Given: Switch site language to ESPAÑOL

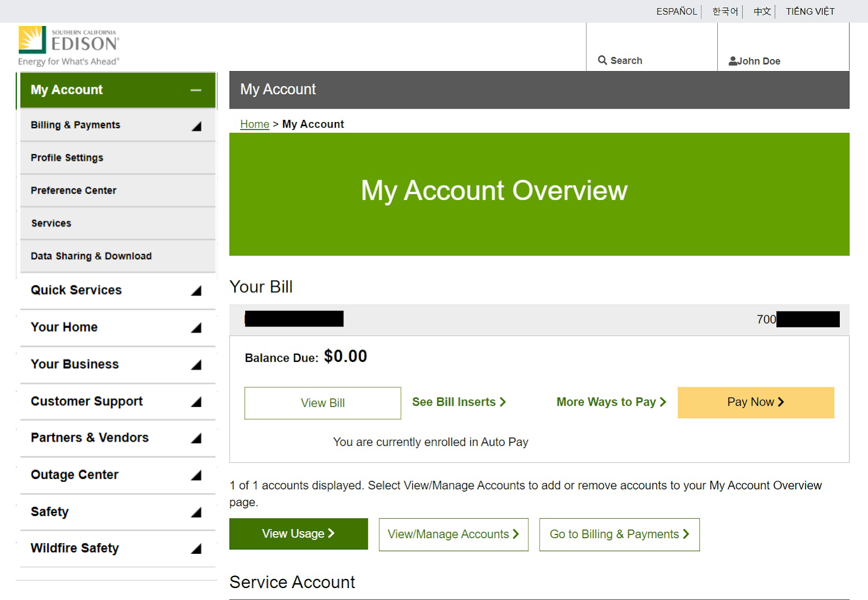Looking at the screenshot, I should [676, 11].
